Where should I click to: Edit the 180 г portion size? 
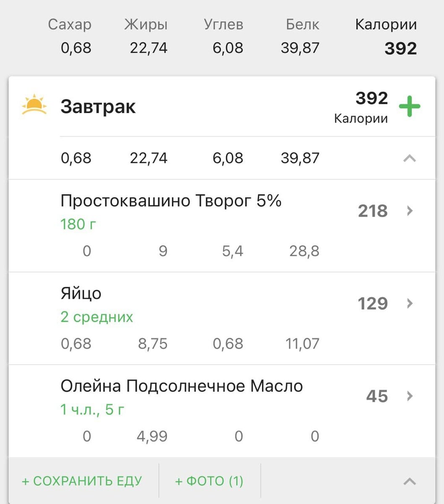coord(78,224)
